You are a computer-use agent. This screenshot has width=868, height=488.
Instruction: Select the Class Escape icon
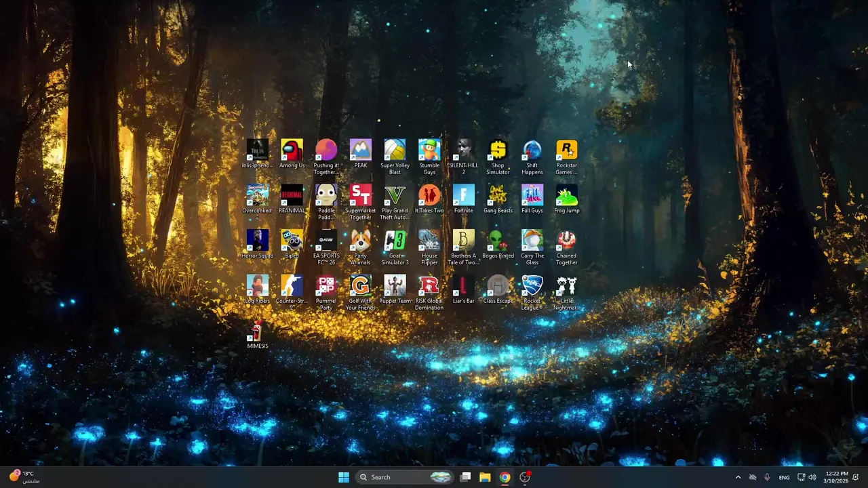pos(498,289)
